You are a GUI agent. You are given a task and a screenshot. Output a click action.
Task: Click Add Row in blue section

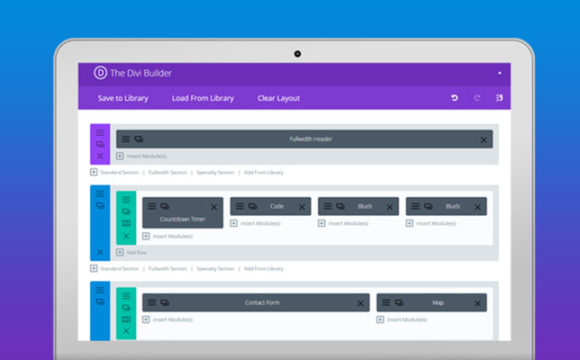coord(131,252)
